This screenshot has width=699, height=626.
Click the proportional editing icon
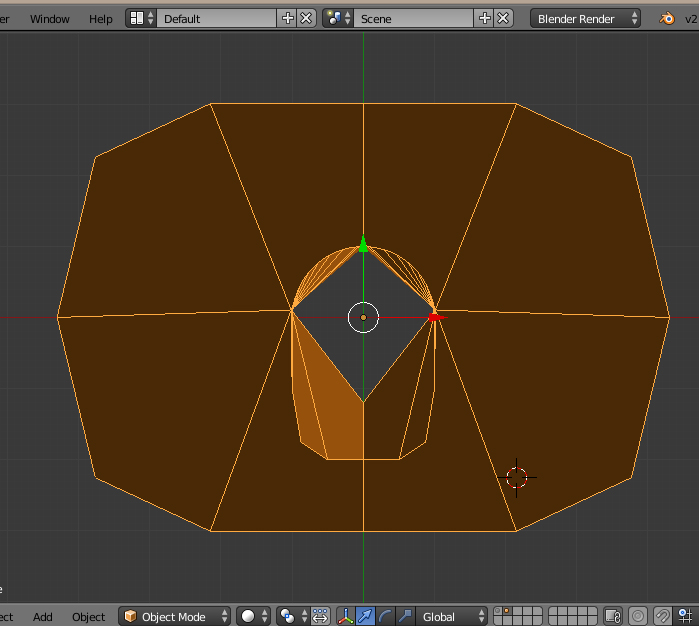638,616
